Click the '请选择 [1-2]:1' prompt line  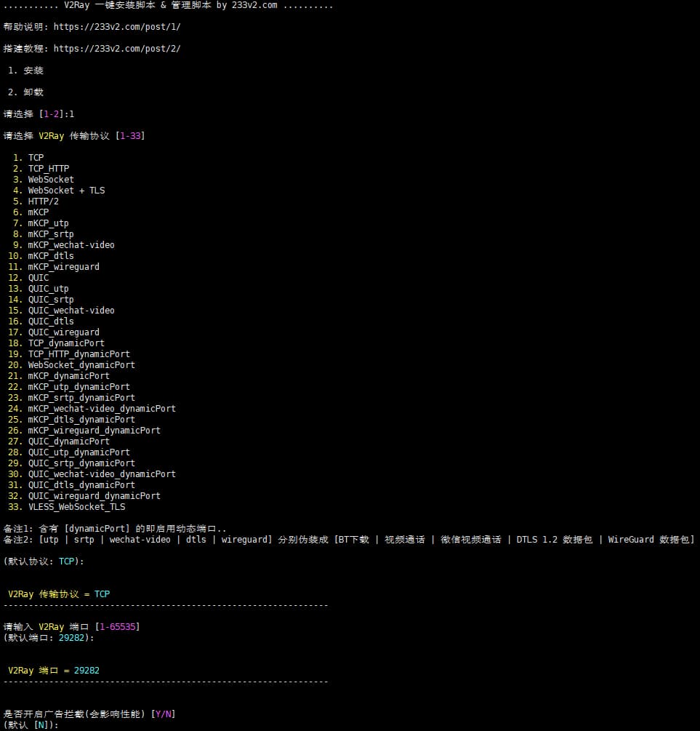39,114
